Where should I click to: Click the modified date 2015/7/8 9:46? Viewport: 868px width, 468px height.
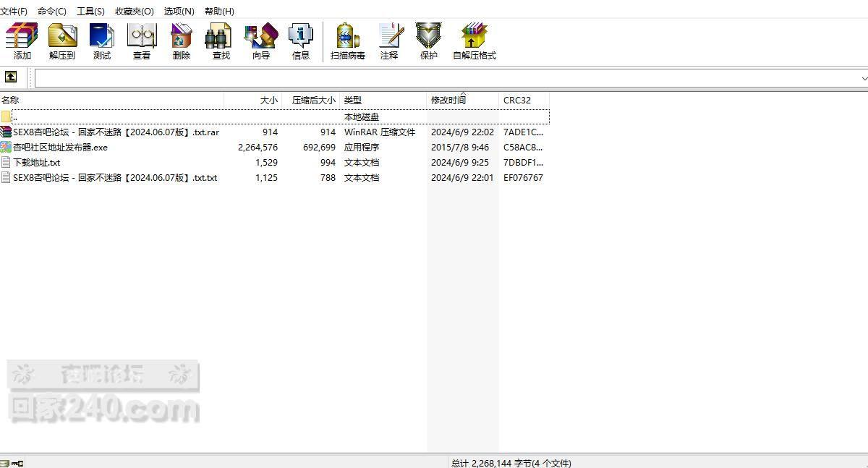click(460, 148)
